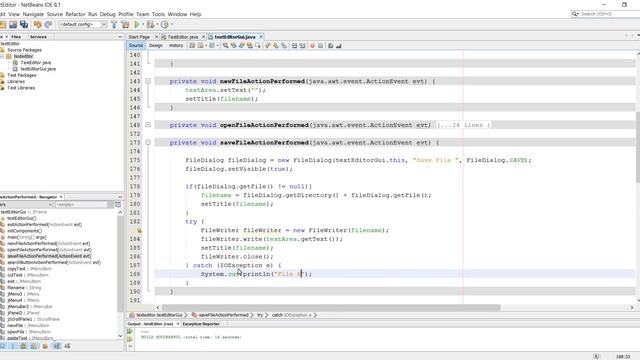640x360 pixels.
Task: Click Clean and Build Project icon
Action: [x=125, y=24]
